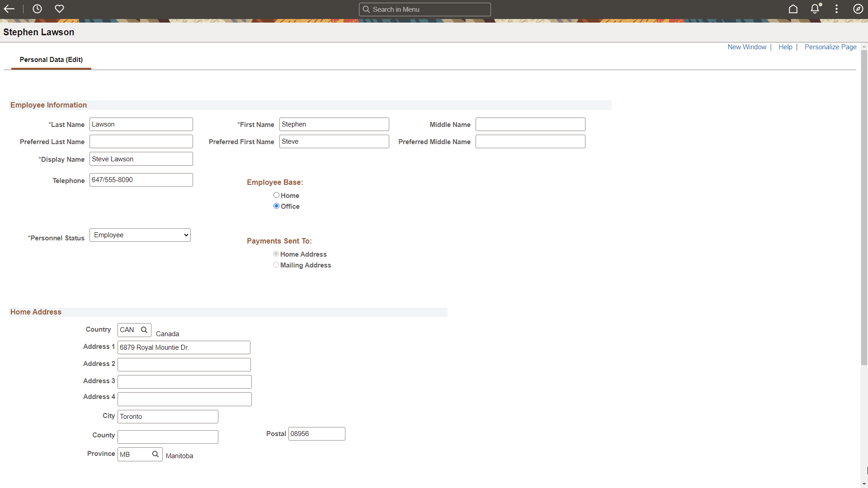The width and height of the screenshot is (868, 488).
Task: Click the Country lookup magnifier
Action: click(x=145, y=330)
